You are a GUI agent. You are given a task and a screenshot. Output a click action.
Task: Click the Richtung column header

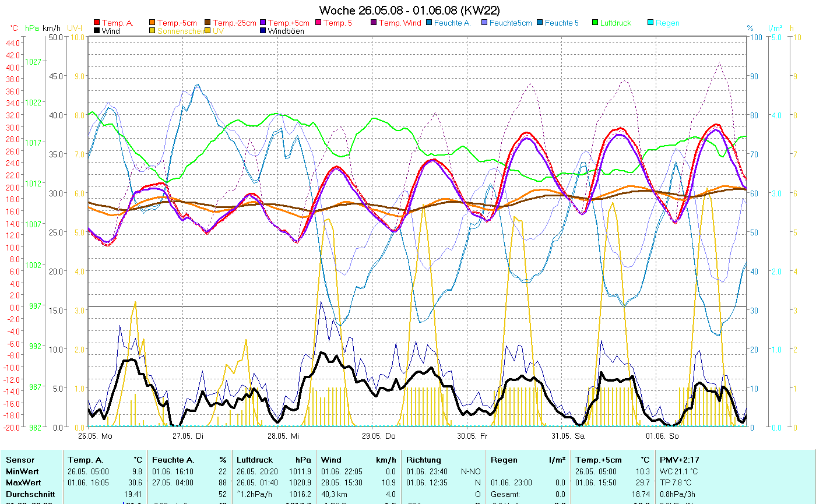(423, 460)
